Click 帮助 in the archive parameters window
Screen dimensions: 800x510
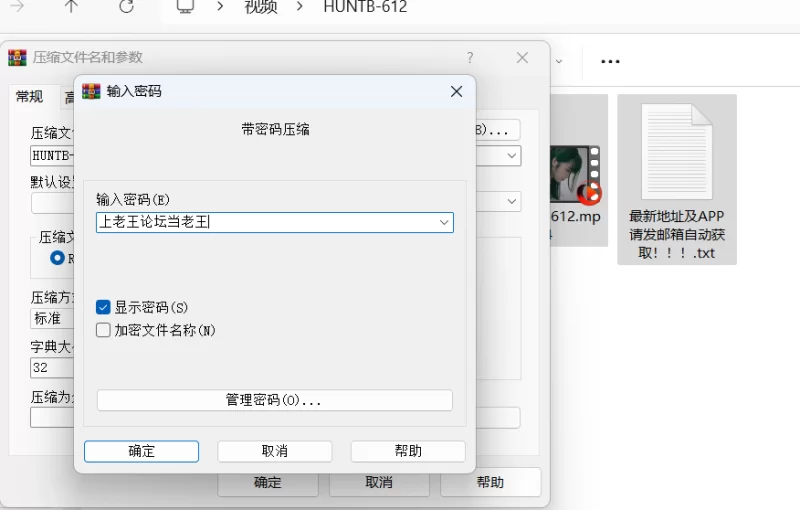click(490, 483)
